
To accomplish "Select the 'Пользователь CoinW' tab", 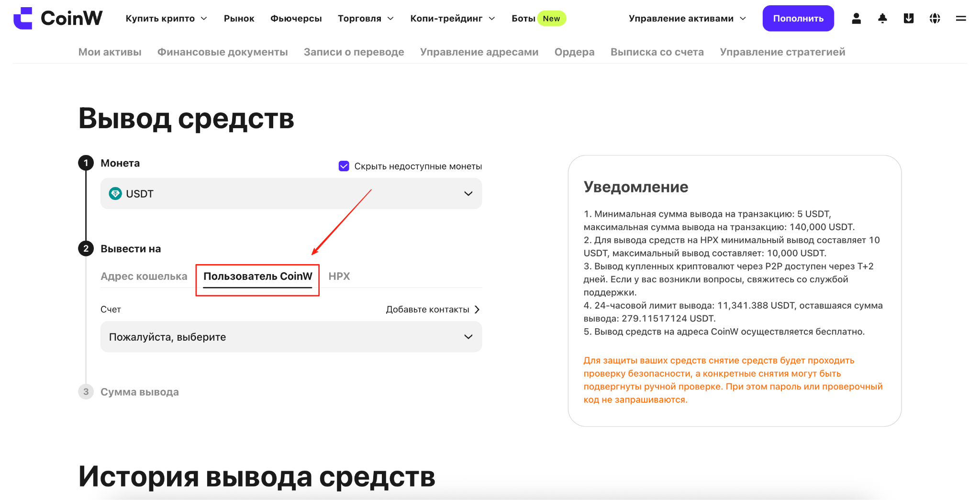I will click(257, 276).
